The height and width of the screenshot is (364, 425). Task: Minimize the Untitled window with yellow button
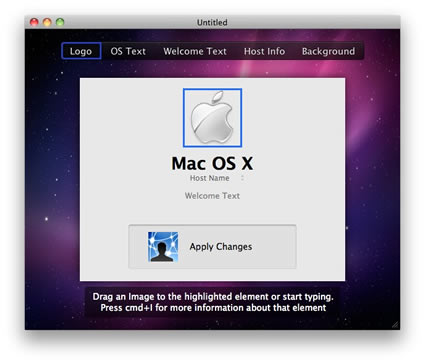(47, 22)
